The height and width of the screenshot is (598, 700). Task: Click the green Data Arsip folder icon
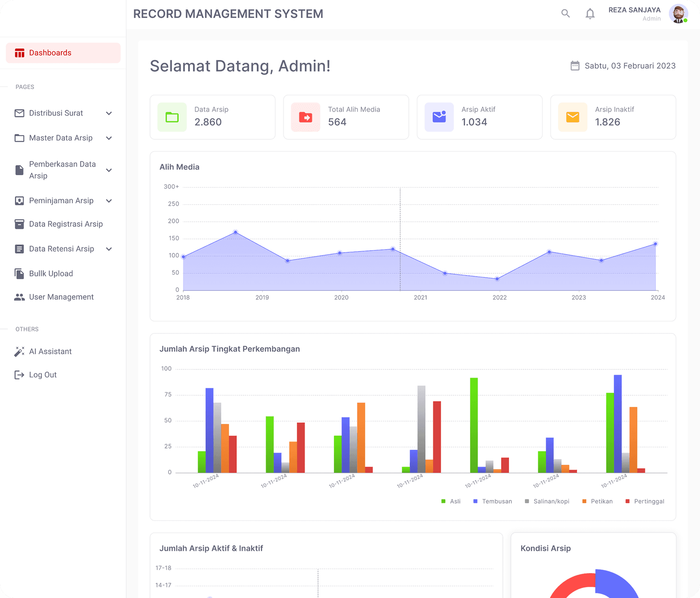point(172,117)
